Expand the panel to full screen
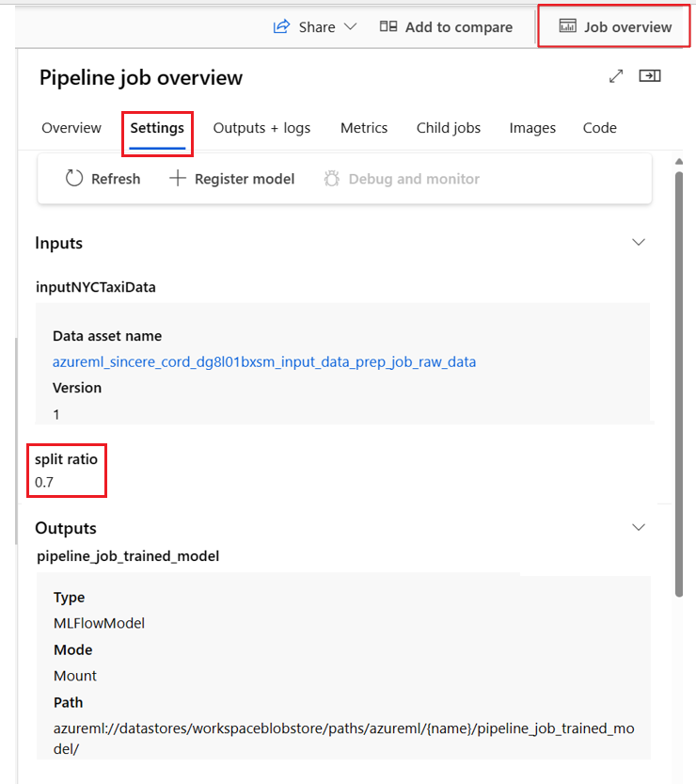Image resolution: width=696 pixels, height=784 pixels. pos(616,76)
